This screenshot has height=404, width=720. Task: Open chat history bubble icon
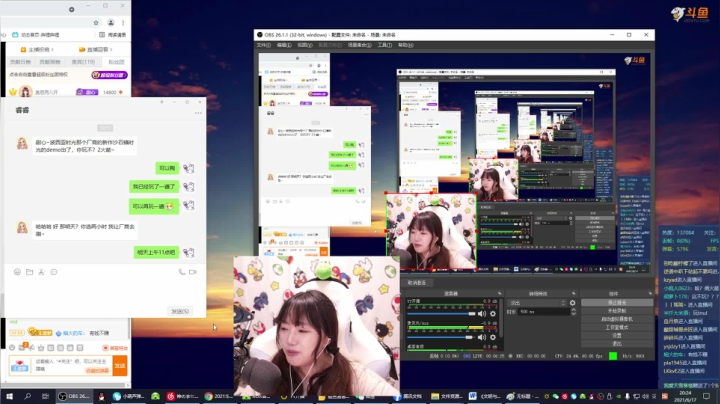(x=54, y=272)
